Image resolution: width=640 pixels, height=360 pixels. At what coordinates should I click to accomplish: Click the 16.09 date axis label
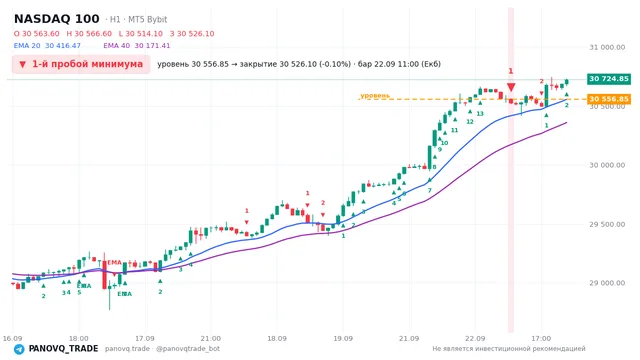click(x=12, y=339)
